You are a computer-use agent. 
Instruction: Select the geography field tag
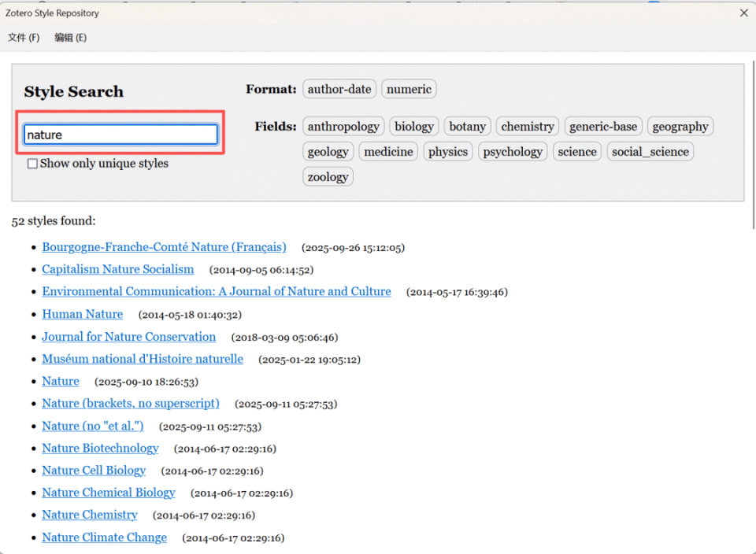coord(680,126)
